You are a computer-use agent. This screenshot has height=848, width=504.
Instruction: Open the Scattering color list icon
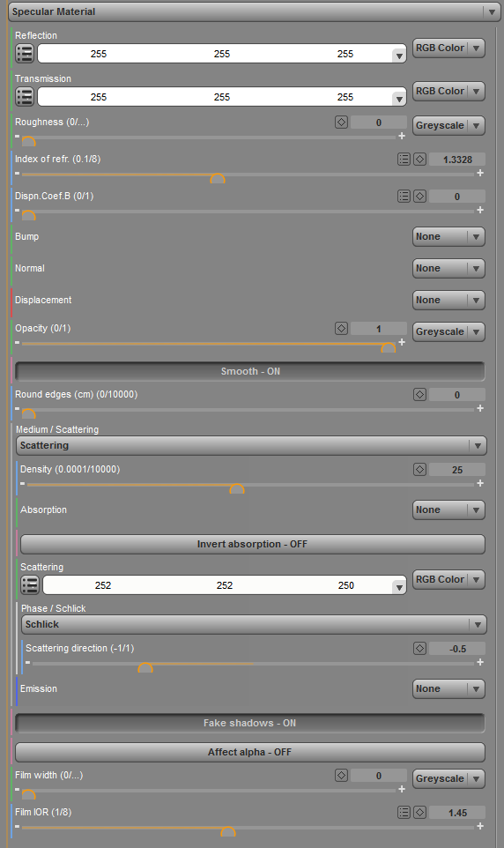pos(30,584)
